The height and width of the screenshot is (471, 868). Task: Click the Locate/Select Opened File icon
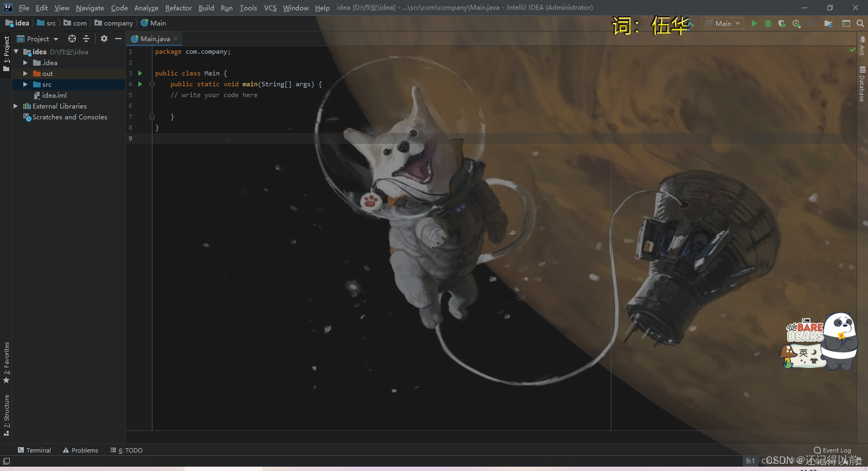pyautogui.click(x=72, y=39)
